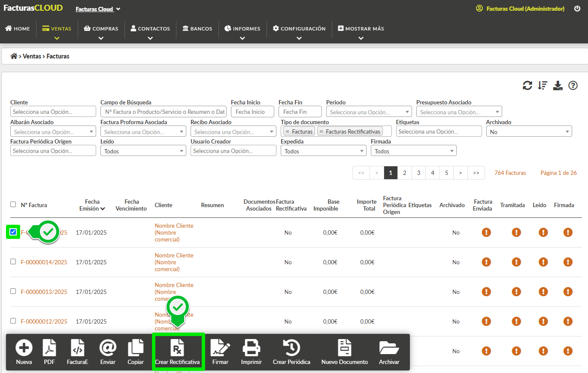Archive invoice with the Archivar folder icon
The width and height of the screenshot is (588, 373).
pos(389,348)
